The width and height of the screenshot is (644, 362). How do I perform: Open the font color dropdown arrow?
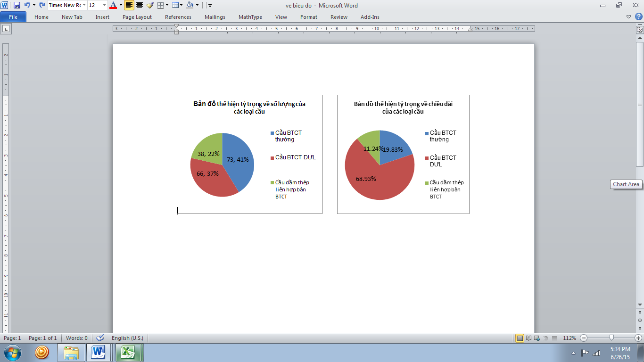pos(121,5)
